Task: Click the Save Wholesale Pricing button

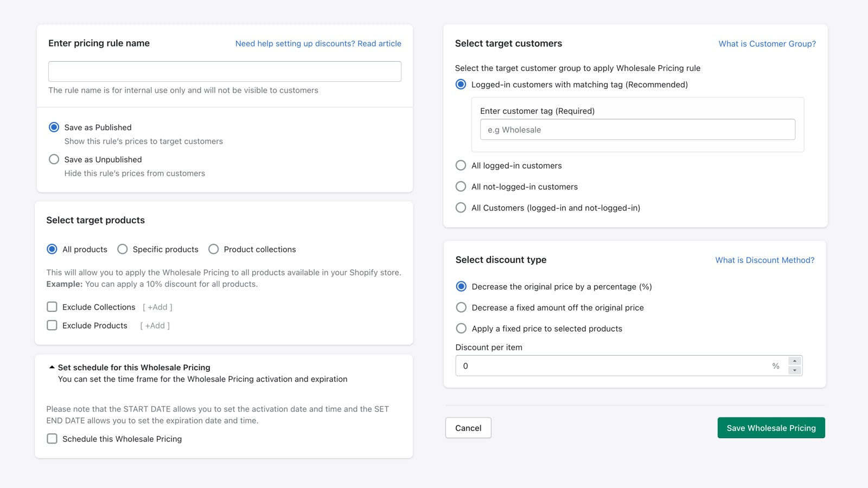Action: pos(771,428)
